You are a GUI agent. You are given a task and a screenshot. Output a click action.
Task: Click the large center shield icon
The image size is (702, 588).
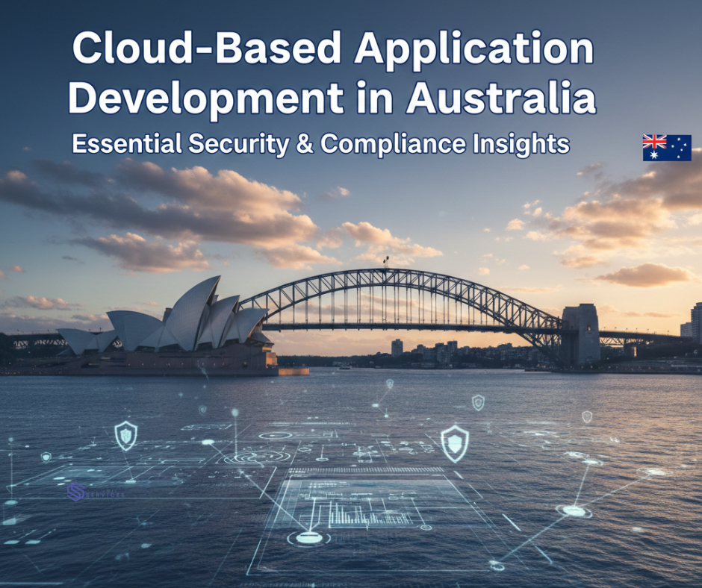[x=453, y=443]
